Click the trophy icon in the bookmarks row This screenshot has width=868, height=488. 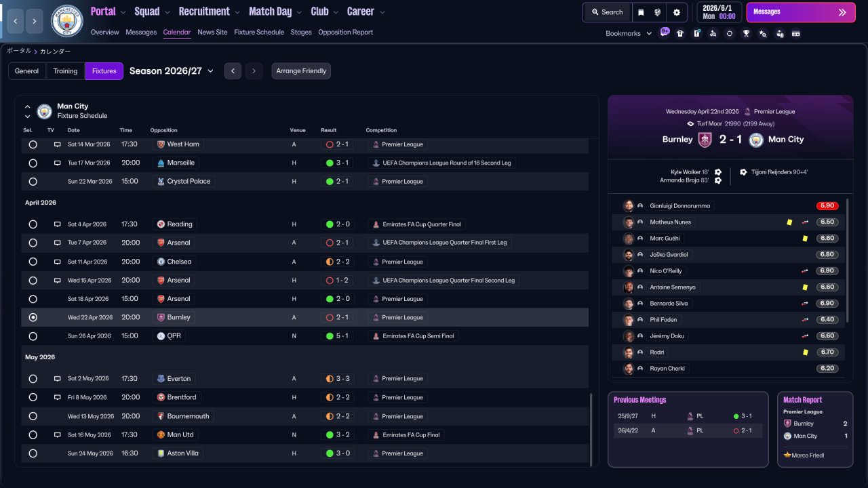(746, 33)
